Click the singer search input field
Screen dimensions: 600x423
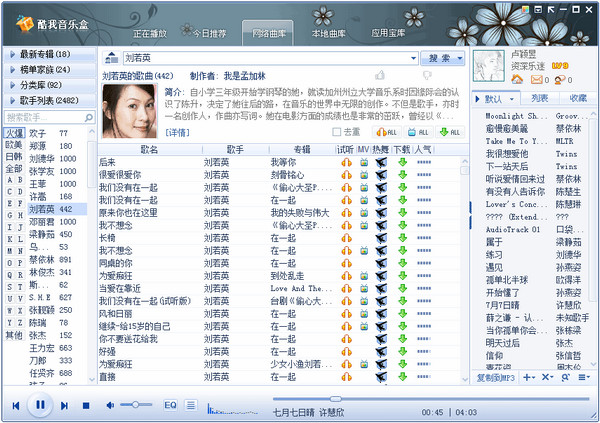point(44,118)
